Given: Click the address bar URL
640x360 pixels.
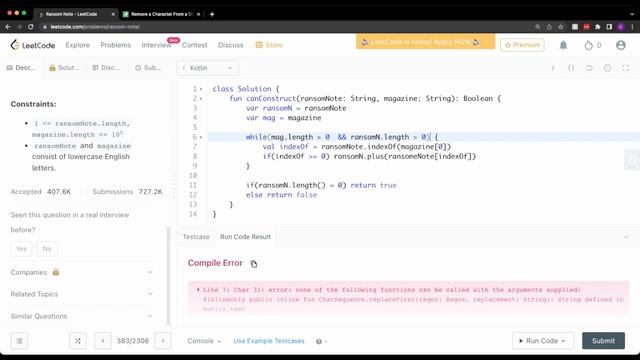Looking at the screenshot, I should pyautogui.click(x=95, y=27).
